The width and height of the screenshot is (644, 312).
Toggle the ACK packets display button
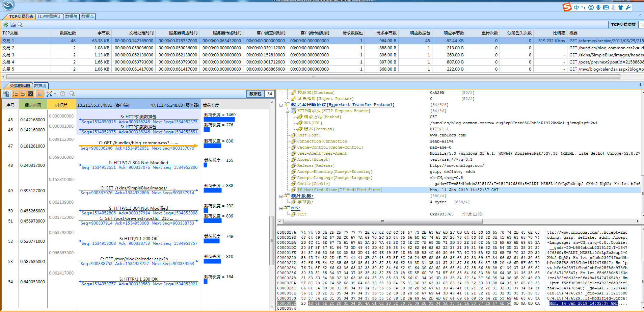[x=30, y=94]
